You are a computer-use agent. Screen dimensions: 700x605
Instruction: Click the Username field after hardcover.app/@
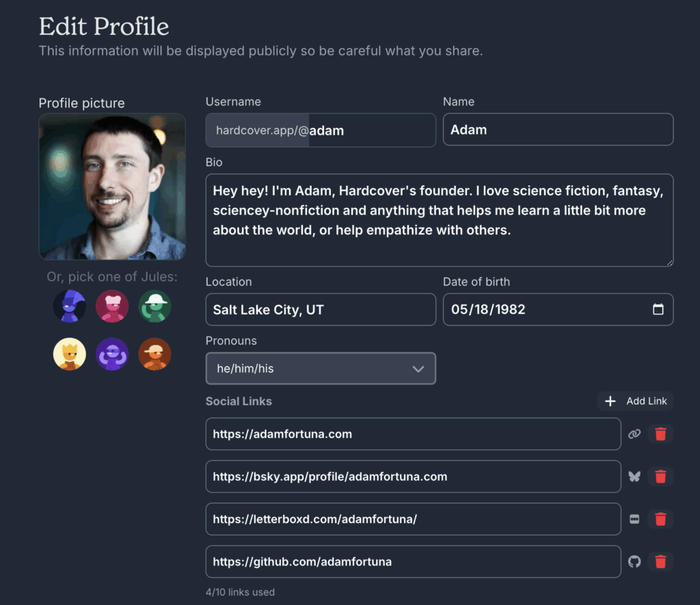pyautogui.click(x=369, y=131)
